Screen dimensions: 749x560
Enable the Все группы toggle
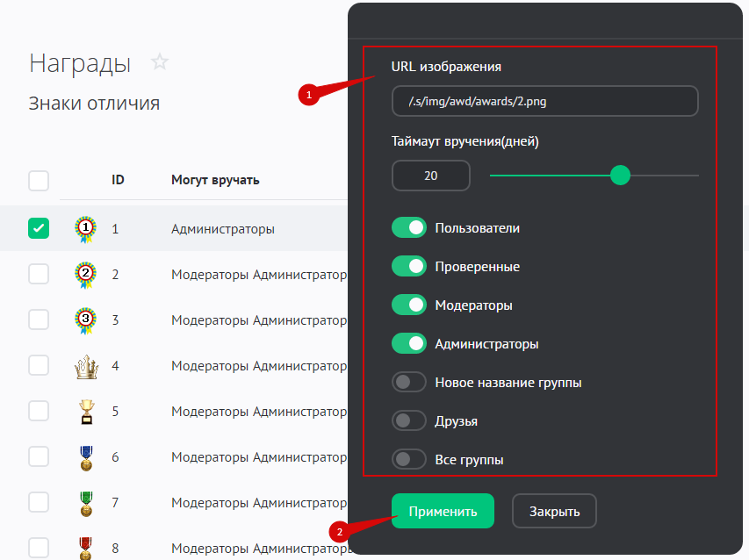click(x=409, y=459)
